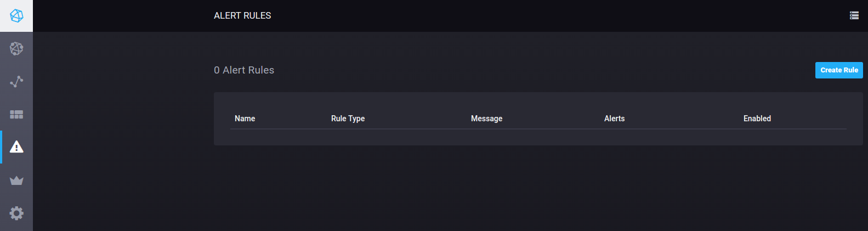Click the blank space below the rules table
Image resolution: width=868 pixels, height=231 pixels.
[x=537, y=187]
